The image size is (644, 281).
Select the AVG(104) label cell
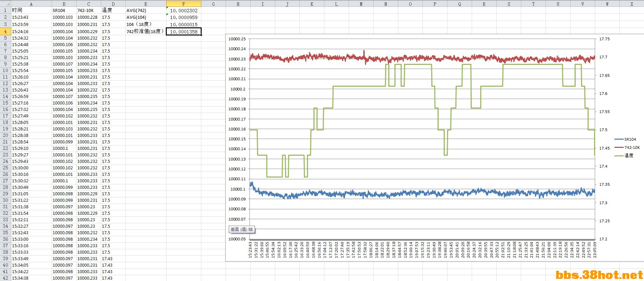[146, 17]
